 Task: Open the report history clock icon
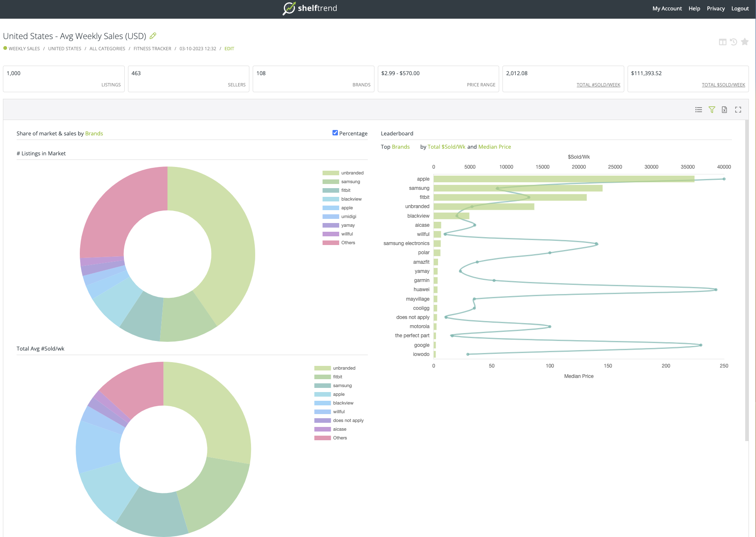pyautogui.click(x=734, y=42)
